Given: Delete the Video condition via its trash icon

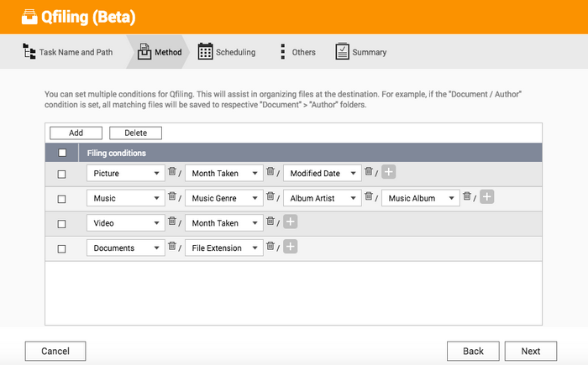Looking at the screenshot, I should pos(172,222).
